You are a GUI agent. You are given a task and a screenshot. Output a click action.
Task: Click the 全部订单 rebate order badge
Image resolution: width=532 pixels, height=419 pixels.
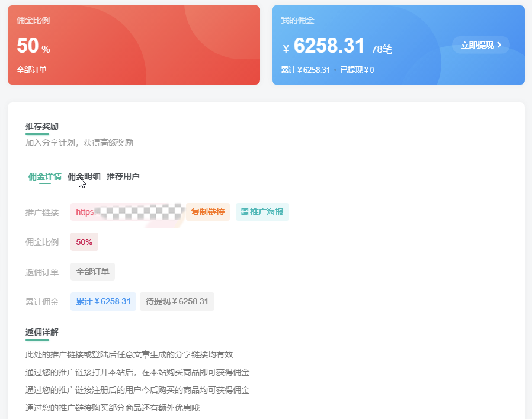click(92, 272)
